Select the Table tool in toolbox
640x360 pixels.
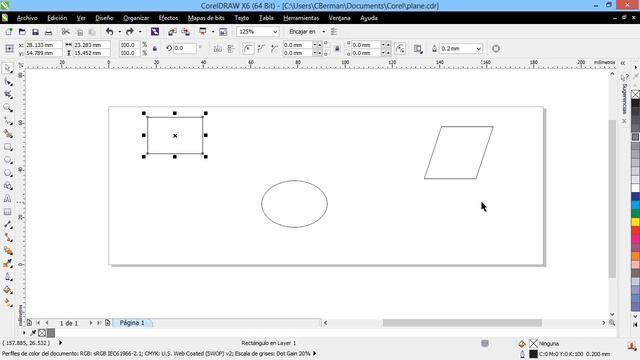click(8, 212)
